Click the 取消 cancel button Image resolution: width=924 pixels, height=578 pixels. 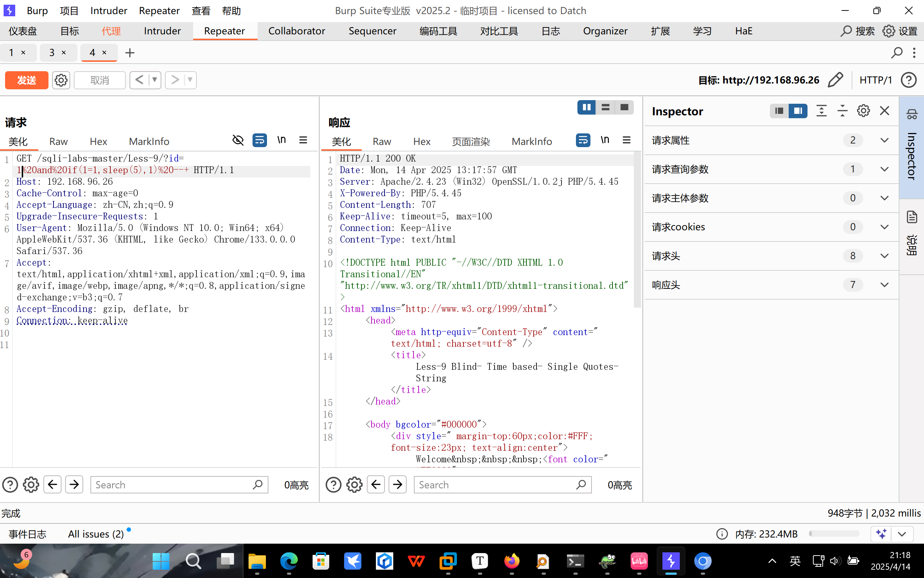(99, 80)
